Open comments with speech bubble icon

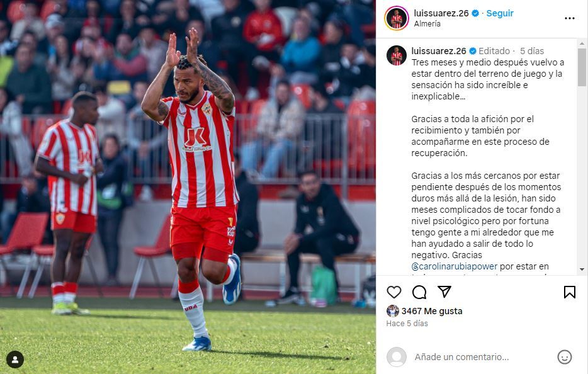(419, 292)
